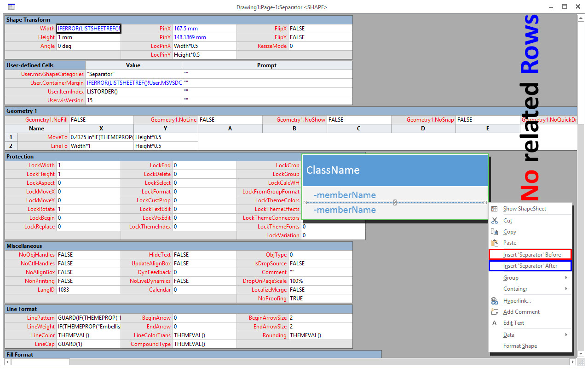588x369 pixels.
Task: Collapse the Shape Transform section header
Action: [179, 20]
